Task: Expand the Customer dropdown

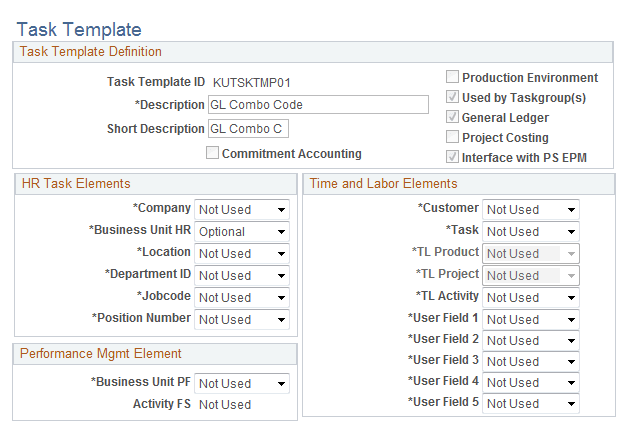Action: (530, 210)
